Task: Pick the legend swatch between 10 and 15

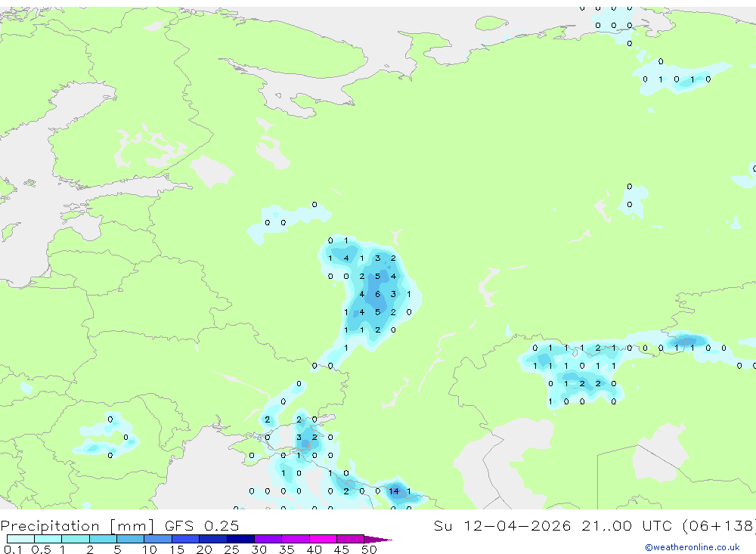Action: pos(158,539)
